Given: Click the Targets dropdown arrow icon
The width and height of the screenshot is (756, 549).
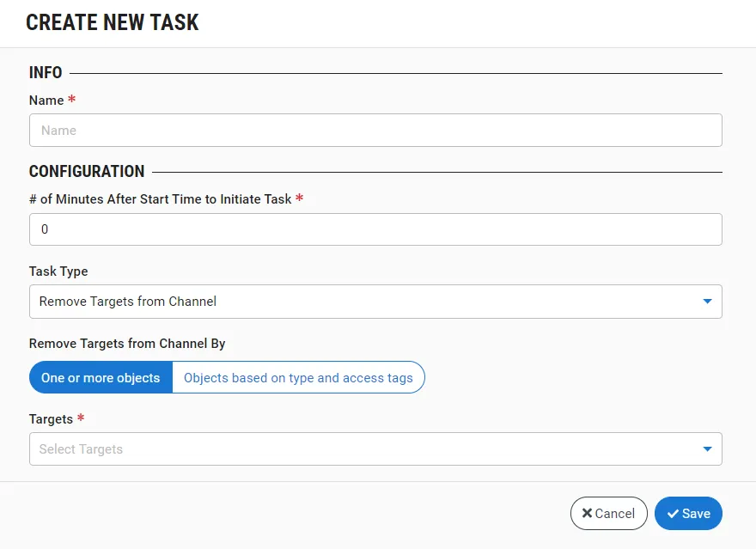Looking at the screenshot, I should coord(707,448).
